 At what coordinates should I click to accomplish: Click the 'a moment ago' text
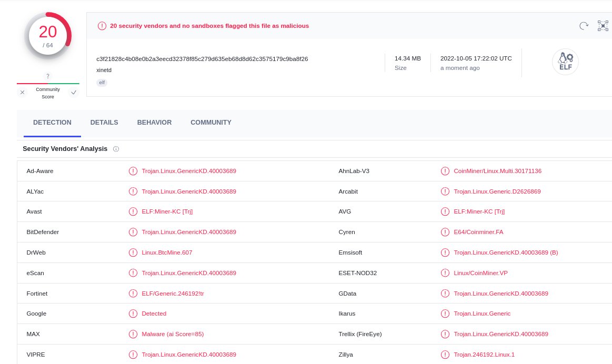pyautogui.click(x=460, y=68)
